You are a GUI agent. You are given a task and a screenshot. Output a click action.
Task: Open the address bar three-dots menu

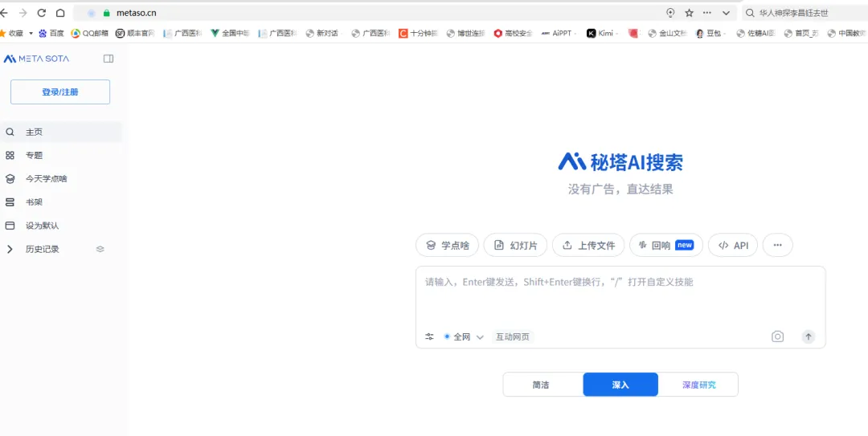(x=707, y=13)
